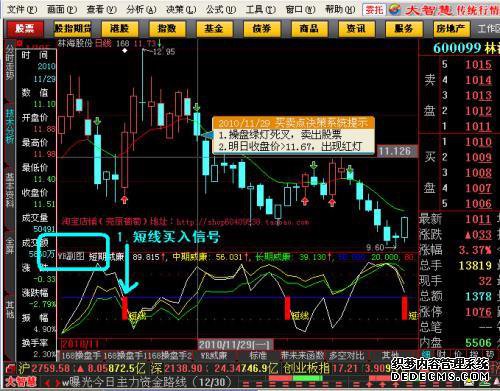Viewport: 500px width, 391px height.
Task: Click the 委托 trade button
Action: [x=374, y=10]
